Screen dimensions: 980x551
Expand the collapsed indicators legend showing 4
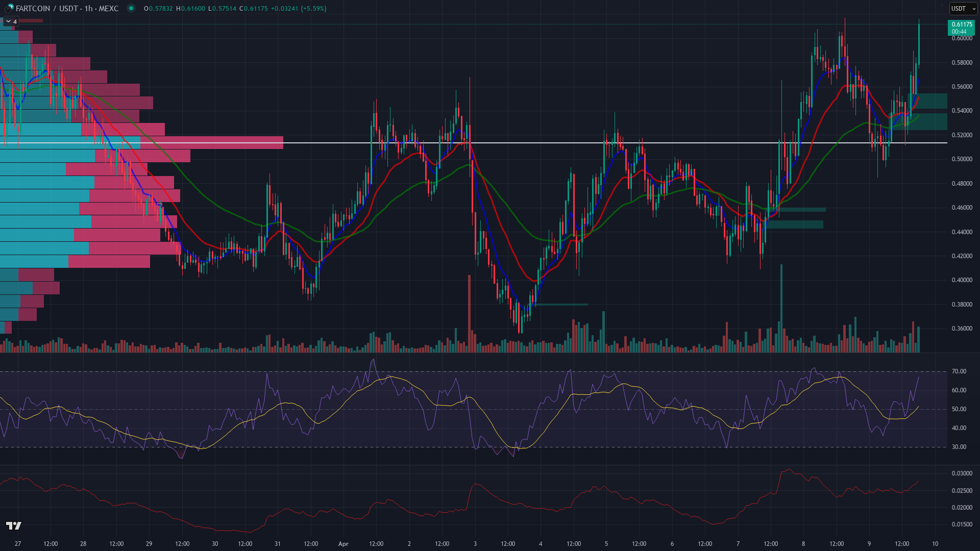click(11, 21)
